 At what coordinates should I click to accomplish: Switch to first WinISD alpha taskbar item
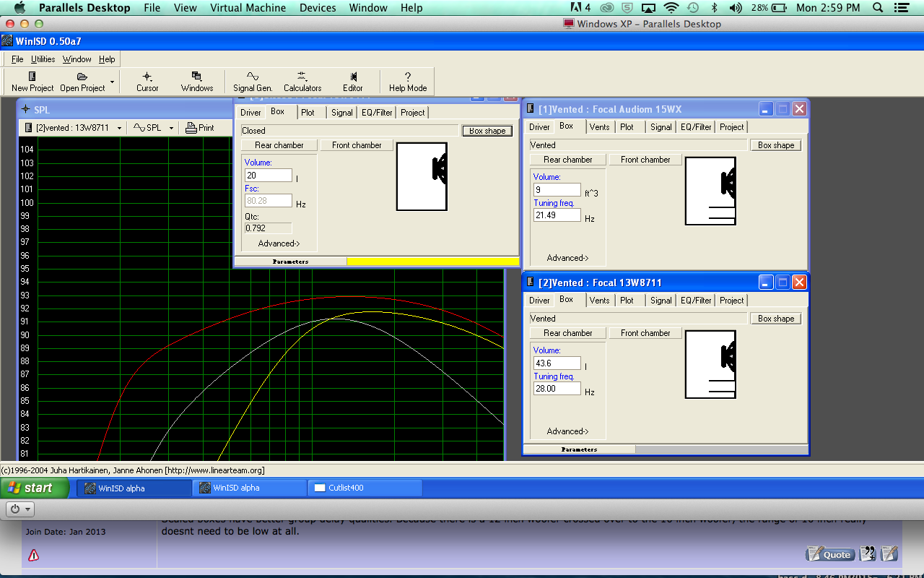[x=134, y=488]
